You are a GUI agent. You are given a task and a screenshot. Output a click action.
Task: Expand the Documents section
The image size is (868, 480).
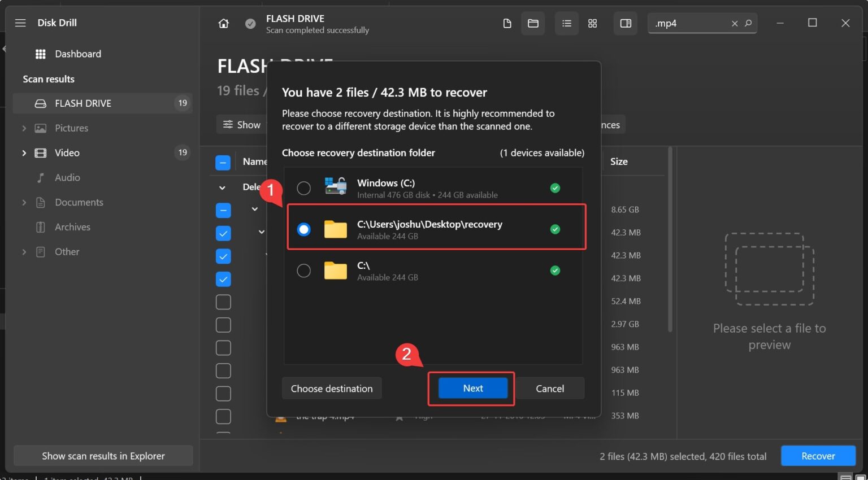24,202
